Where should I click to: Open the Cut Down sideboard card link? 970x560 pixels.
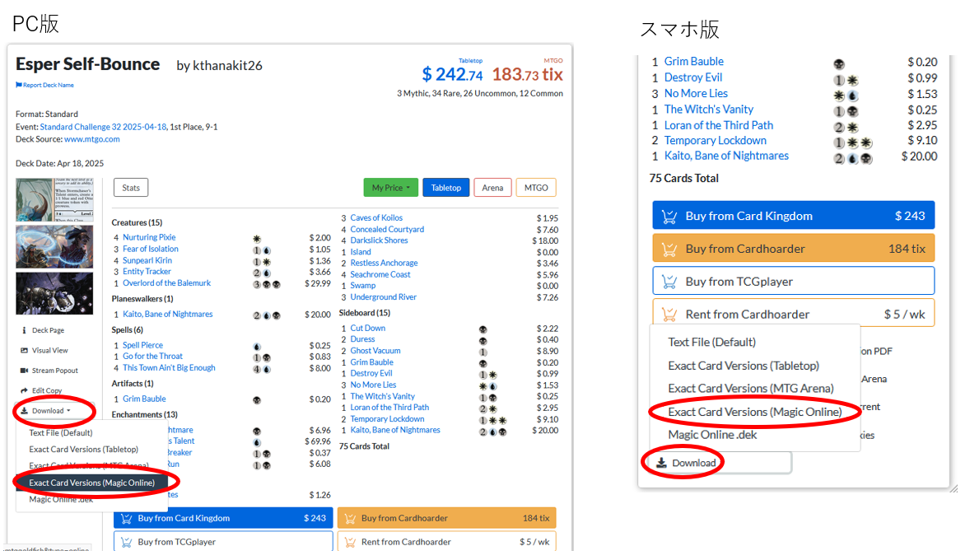[x=368, y=329]
